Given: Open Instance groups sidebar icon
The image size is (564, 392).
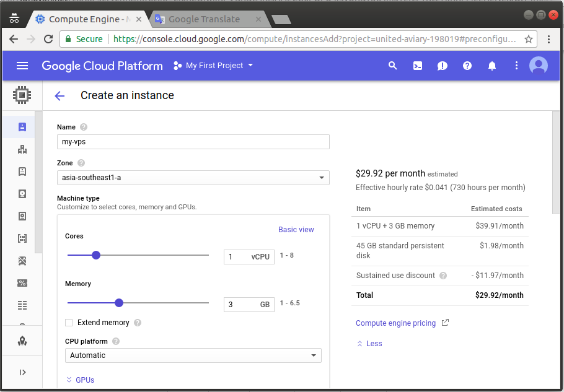Looking at the screenshot, I should click(22, 149).
